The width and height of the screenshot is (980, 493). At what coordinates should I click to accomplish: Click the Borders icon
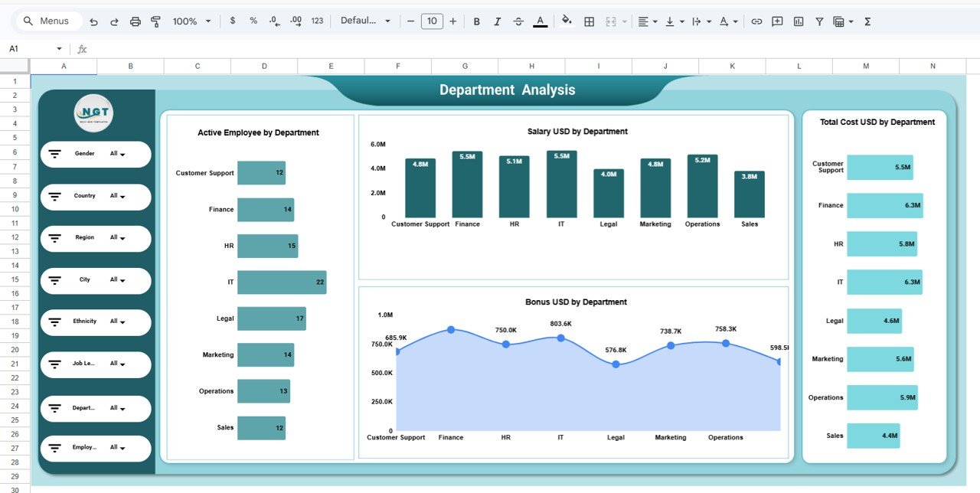click(589, 21)
